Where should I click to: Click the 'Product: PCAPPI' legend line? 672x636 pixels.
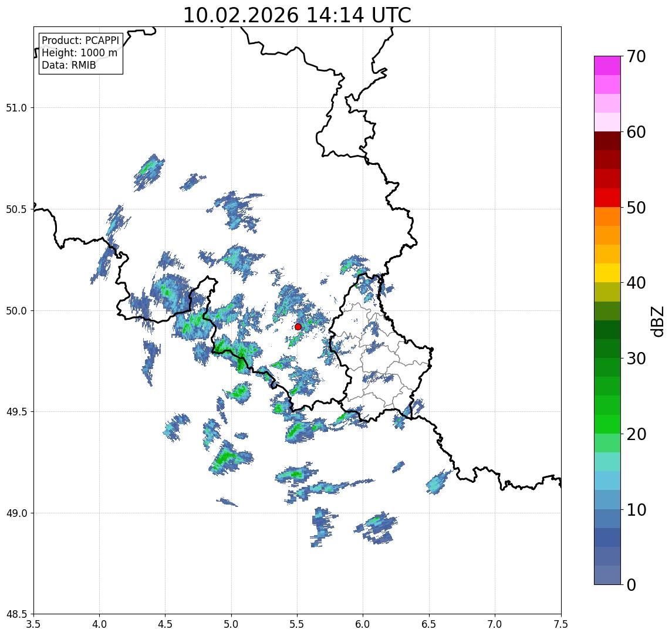click(x=80, y=40)
